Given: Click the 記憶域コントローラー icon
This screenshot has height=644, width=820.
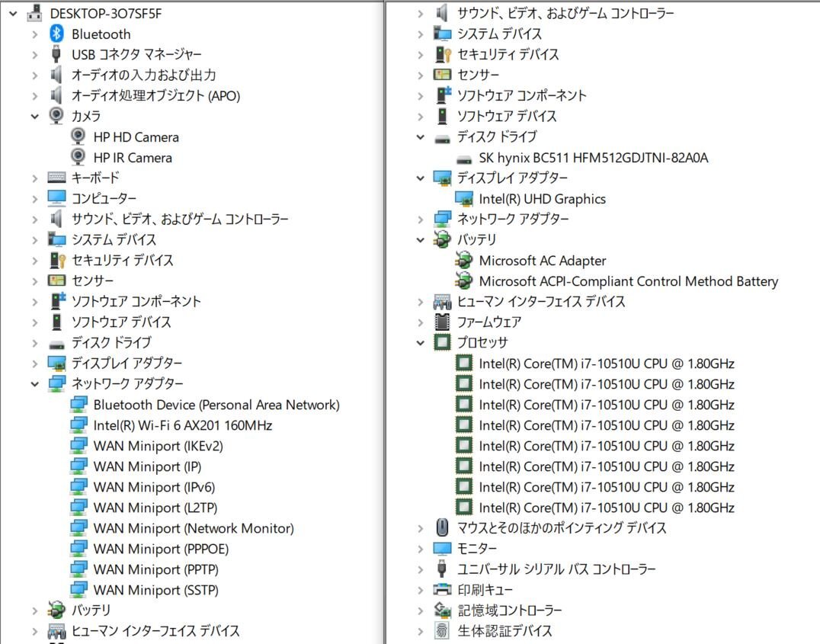Looking at the screenshot, I should pyautogui.click(x=443, y=610).
